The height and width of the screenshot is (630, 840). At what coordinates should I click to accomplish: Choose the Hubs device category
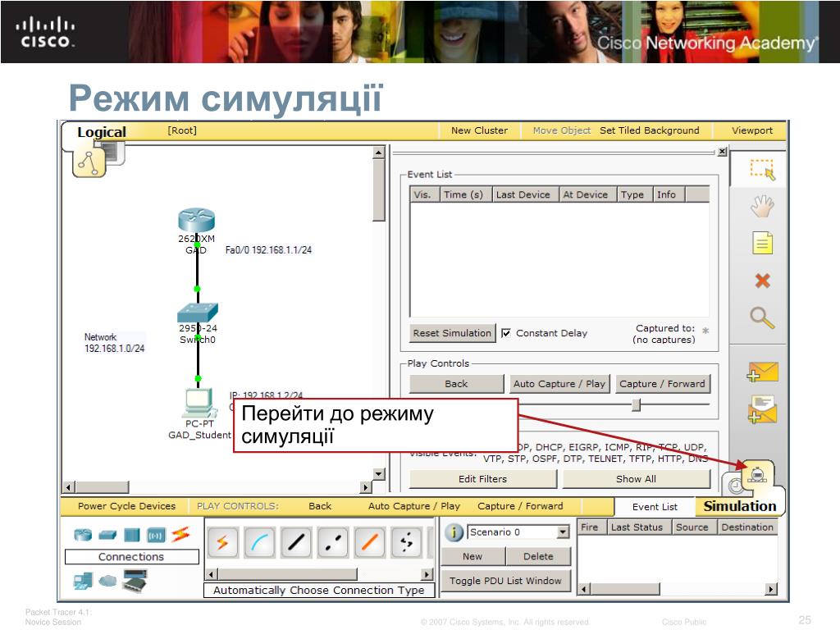pyautogui.click(x=132, y=535)
